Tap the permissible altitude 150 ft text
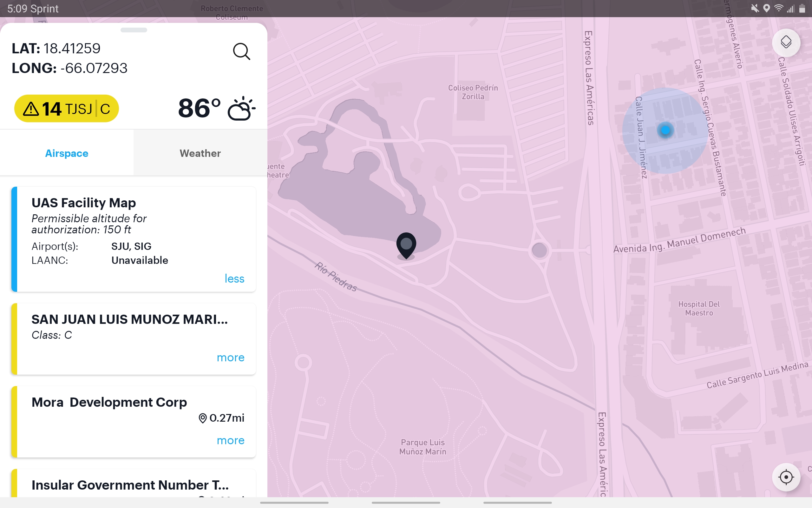Image resolution: width=812 pixels, height=508 pixels. [x=89, y=224]
